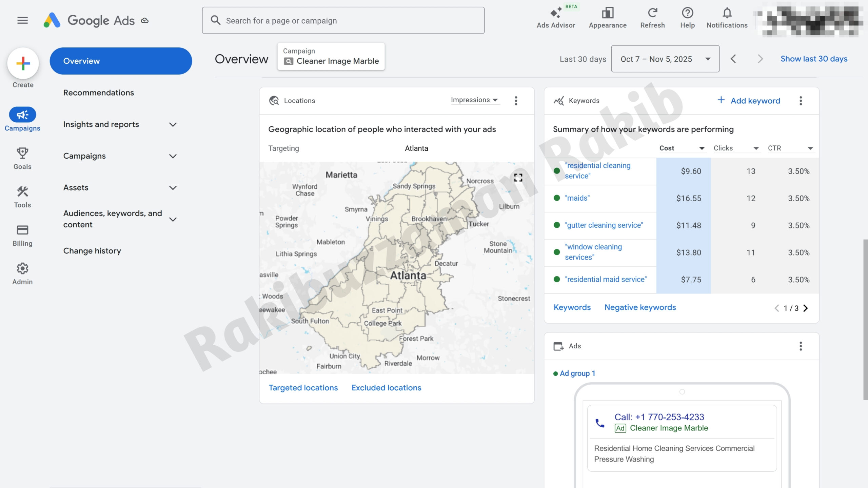Open Keywords card three-dot menu
Viewport: 868px width, 488px height.
coord(801,101)
